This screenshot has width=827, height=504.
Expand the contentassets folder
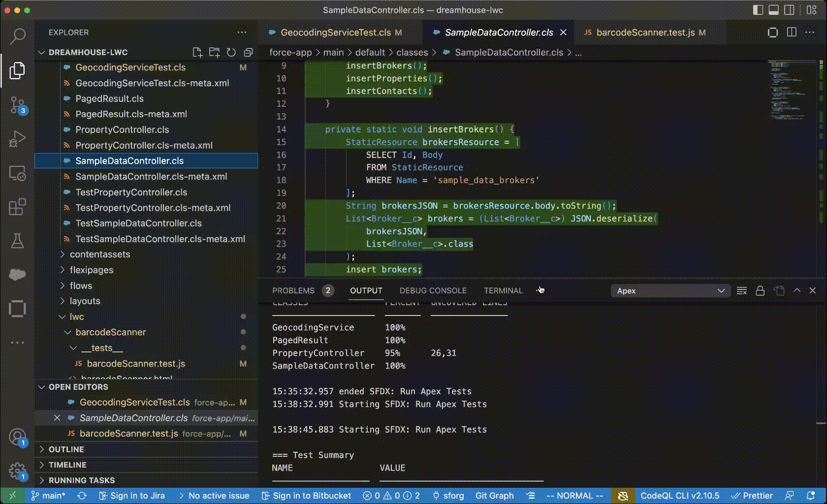pos(100,254)
